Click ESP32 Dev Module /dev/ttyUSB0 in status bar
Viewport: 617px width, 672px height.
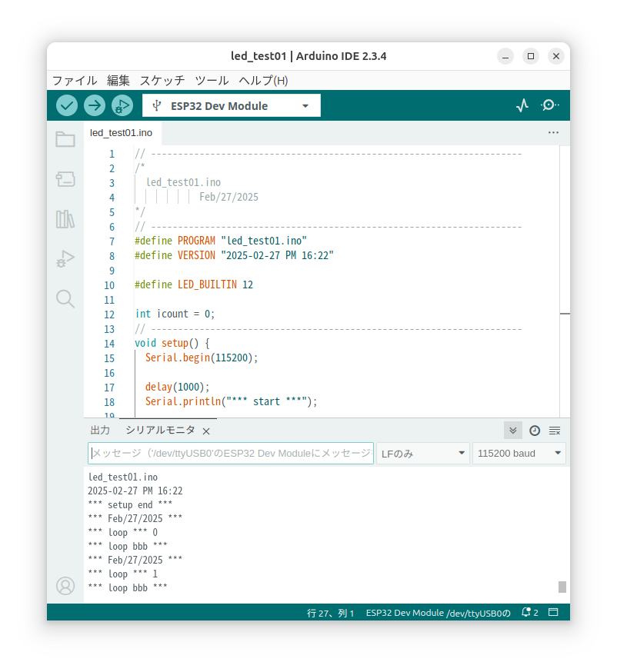coord(439,613)
